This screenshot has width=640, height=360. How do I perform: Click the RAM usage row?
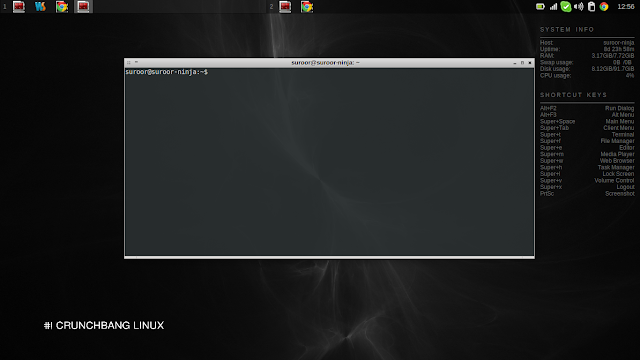[587, 56]
